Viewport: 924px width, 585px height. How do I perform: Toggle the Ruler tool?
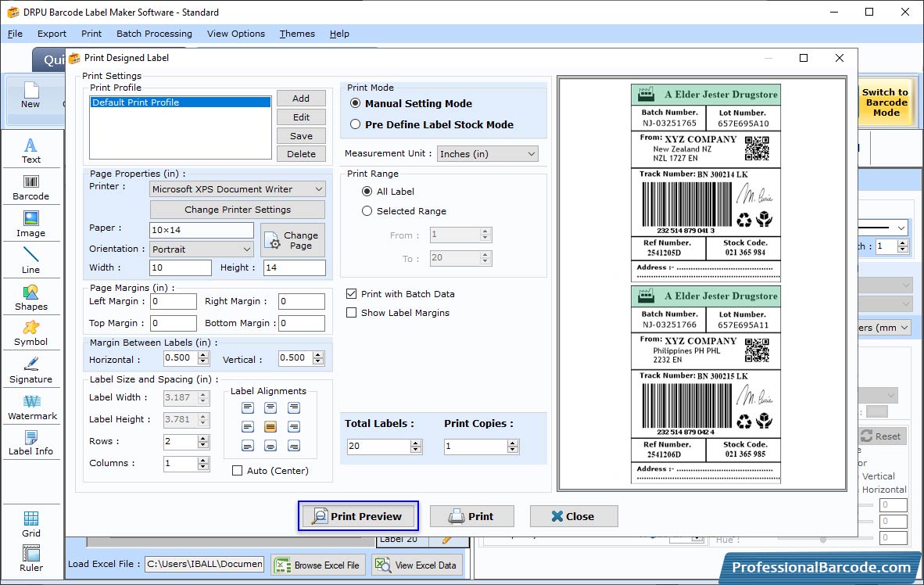point(30,558)
